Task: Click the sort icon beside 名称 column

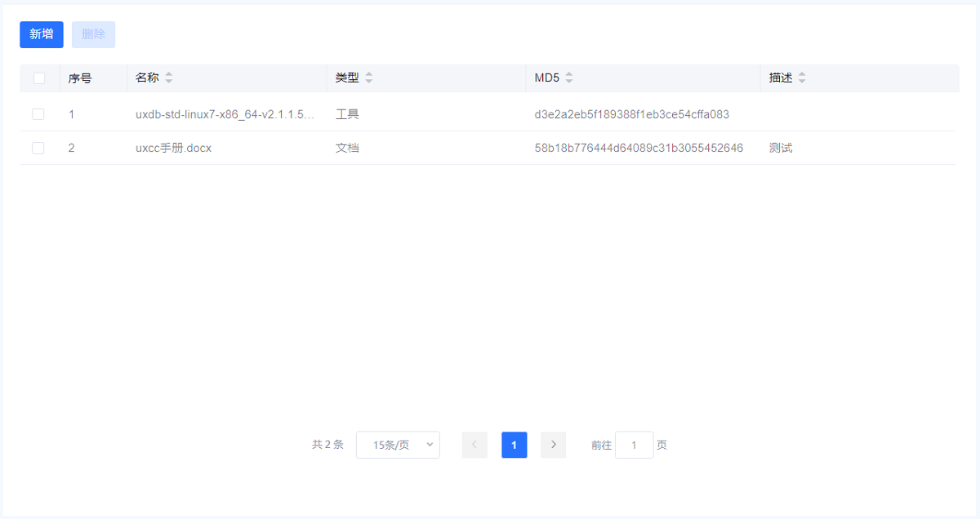Action: [169, 78]
